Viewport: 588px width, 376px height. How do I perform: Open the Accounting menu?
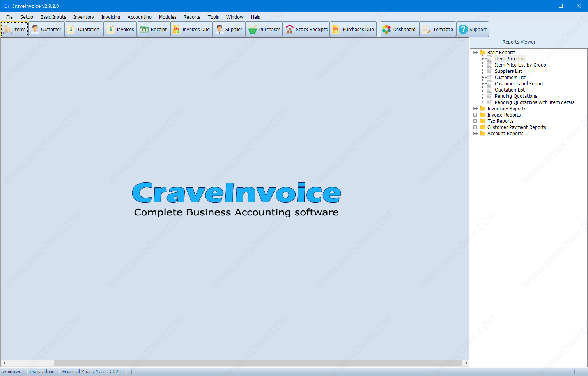[140, 17]
